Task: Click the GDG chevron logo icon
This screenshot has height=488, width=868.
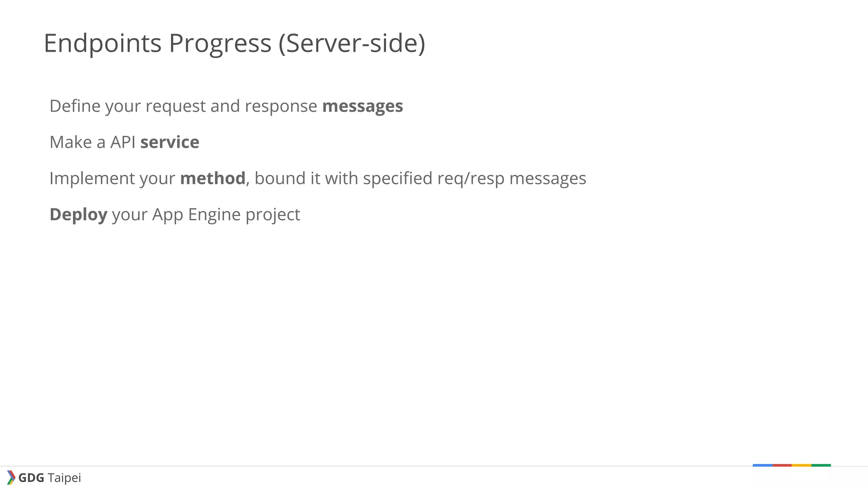Action: click(11, 477)
